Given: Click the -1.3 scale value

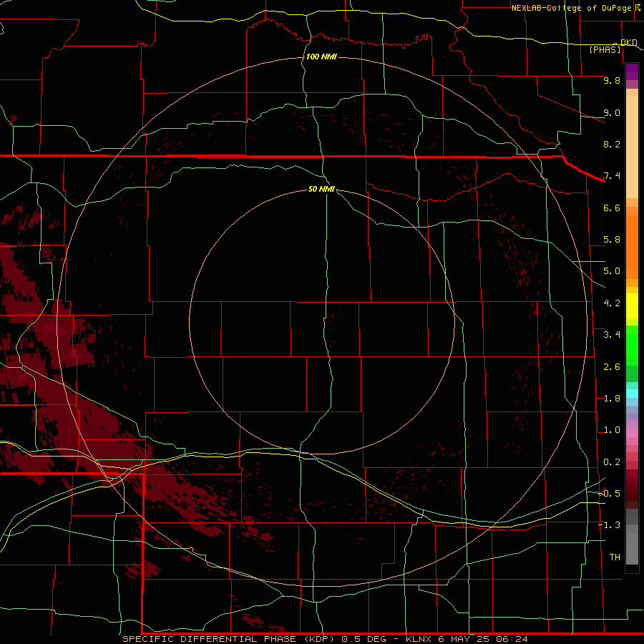Looking at the screenshot, I should pyautogui.click(x=609, y=525).
